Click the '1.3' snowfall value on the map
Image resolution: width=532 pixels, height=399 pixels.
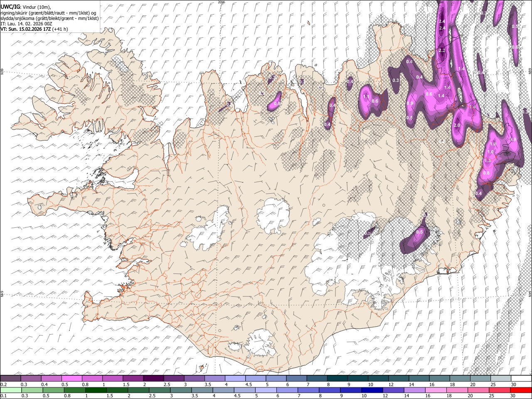point(488,160)
